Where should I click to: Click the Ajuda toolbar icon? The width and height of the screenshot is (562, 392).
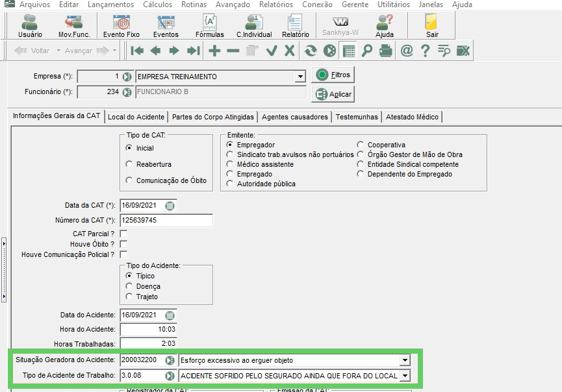pos(385,26)
